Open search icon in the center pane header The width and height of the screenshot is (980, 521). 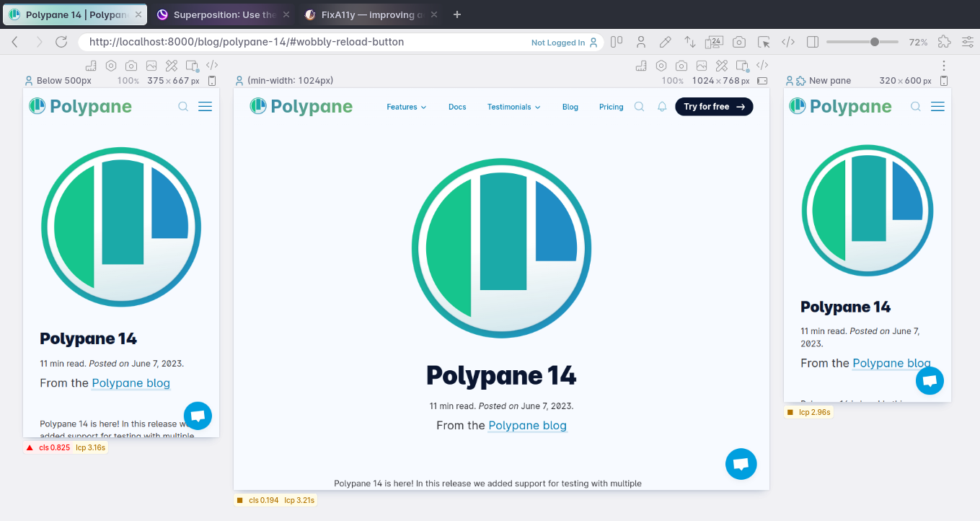tap(639, 107)
